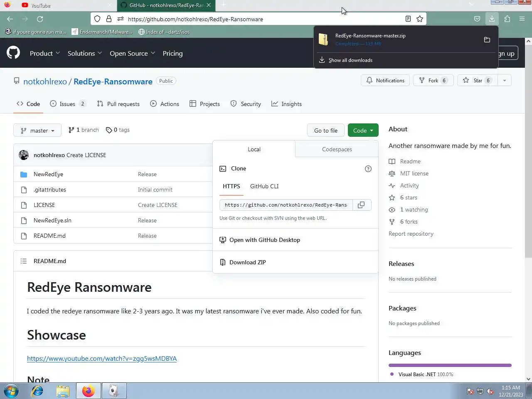Viewport: 532px width, 399px height.
Task: Expand the Solutions menu
Action: click(85, 53)
